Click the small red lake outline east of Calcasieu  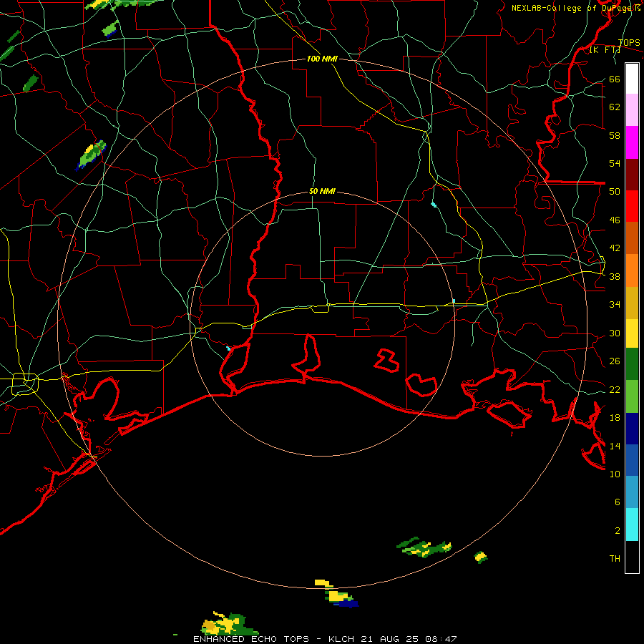click(386, 360)
